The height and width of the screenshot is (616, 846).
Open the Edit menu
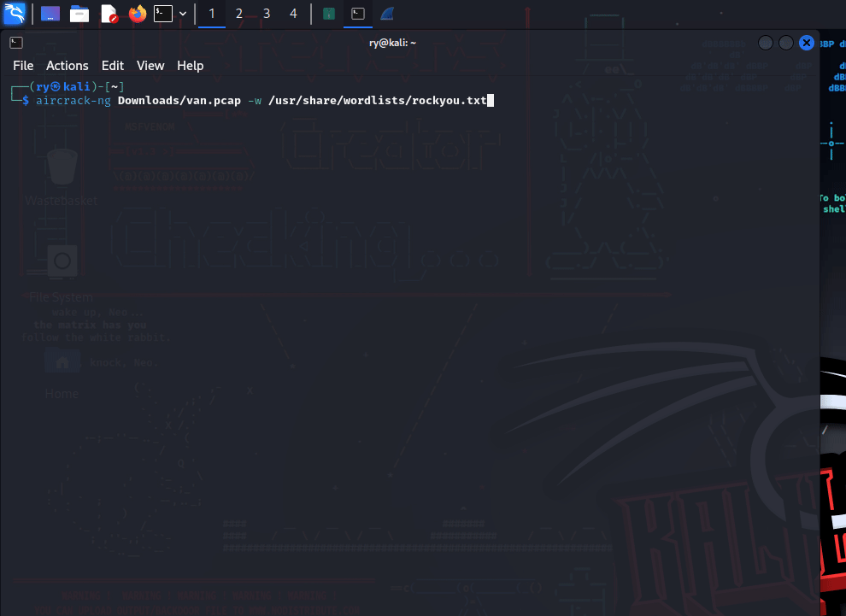pos(113,66)
